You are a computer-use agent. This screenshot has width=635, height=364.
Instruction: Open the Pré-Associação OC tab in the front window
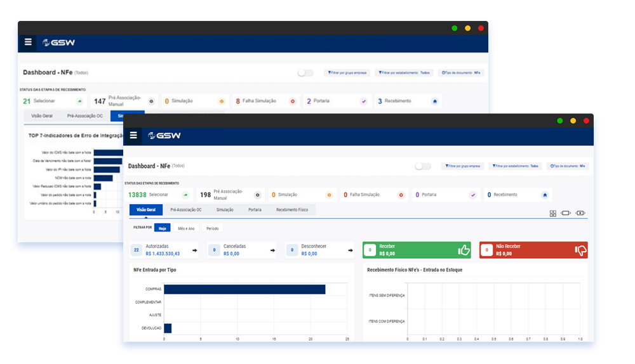(x=186, y=210)
